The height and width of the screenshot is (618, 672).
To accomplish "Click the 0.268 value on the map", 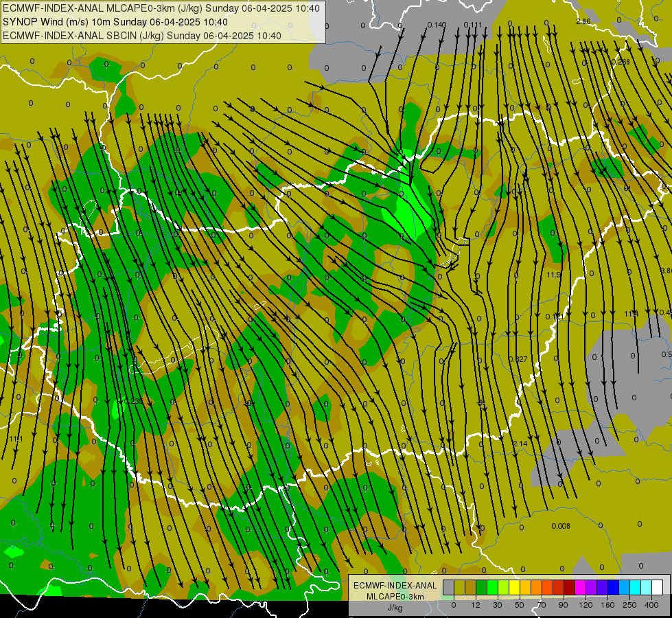I will pyautogui.click(x=621, y=62).
